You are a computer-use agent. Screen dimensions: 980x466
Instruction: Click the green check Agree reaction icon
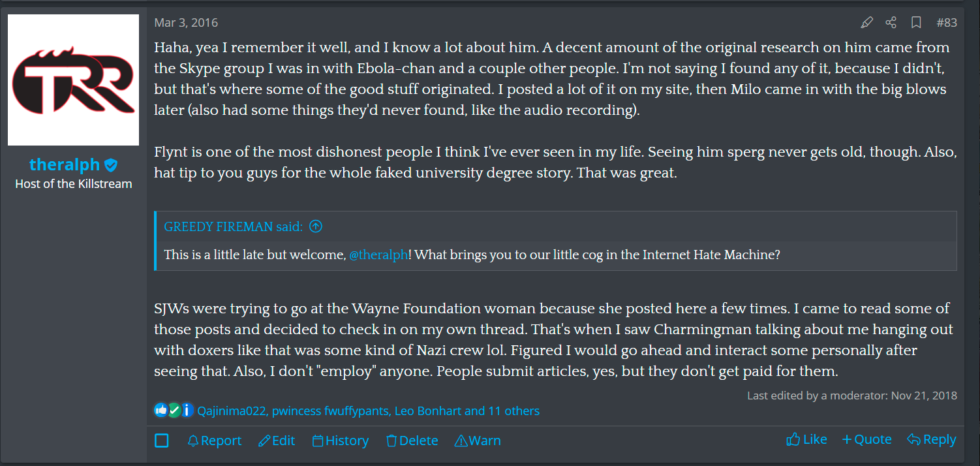174,410
